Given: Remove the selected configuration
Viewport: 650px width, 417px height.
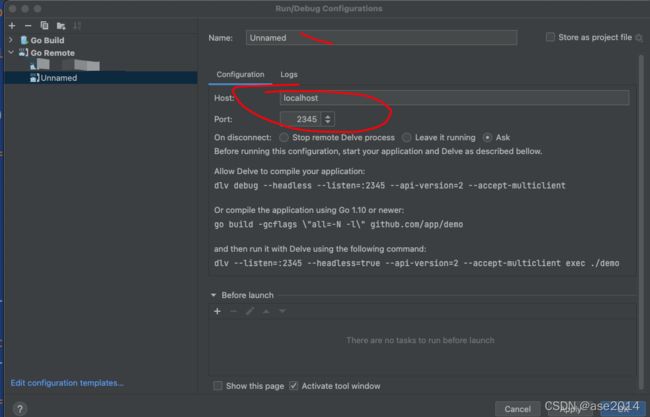Looking at the screenshot, I should click(x=28, y=26).
